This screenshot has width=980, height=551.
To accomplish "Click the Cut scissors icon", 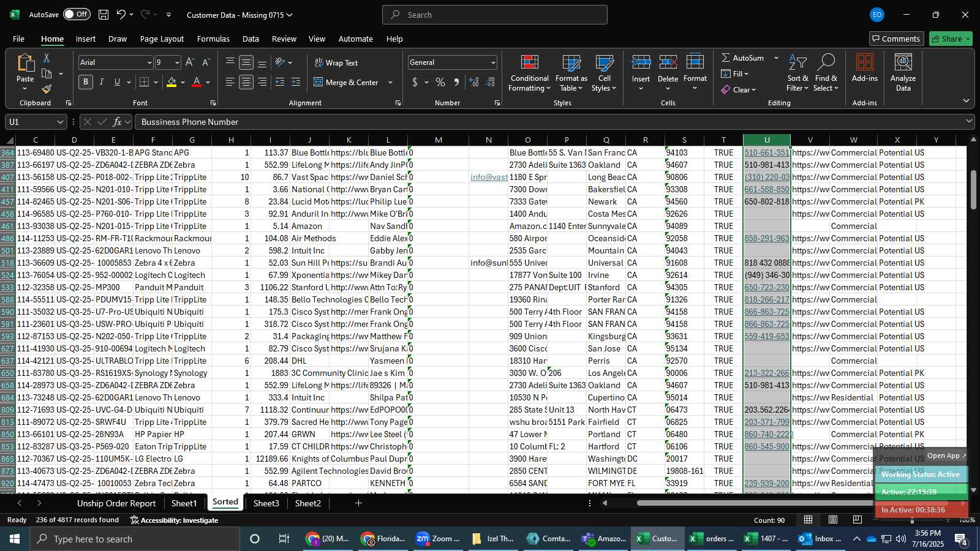I will pos(47,58).
